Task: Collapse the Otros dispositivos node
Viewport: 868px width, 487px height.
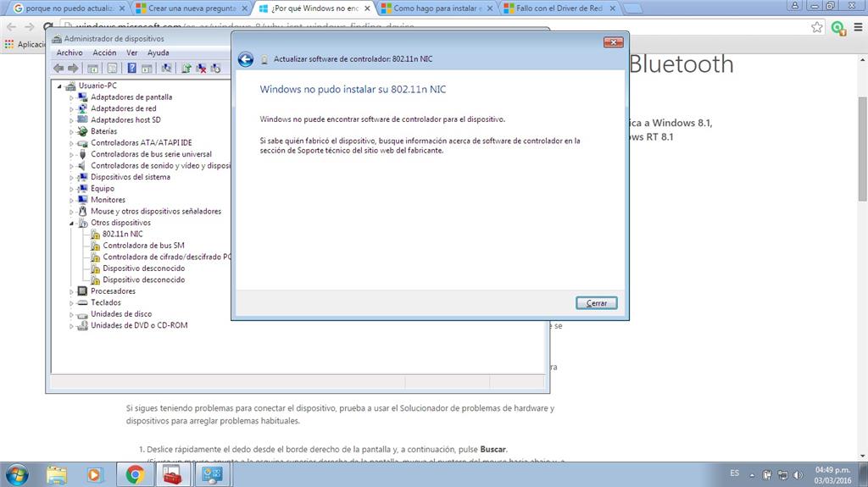Action: pyautogui.click(x=71, y=223)
